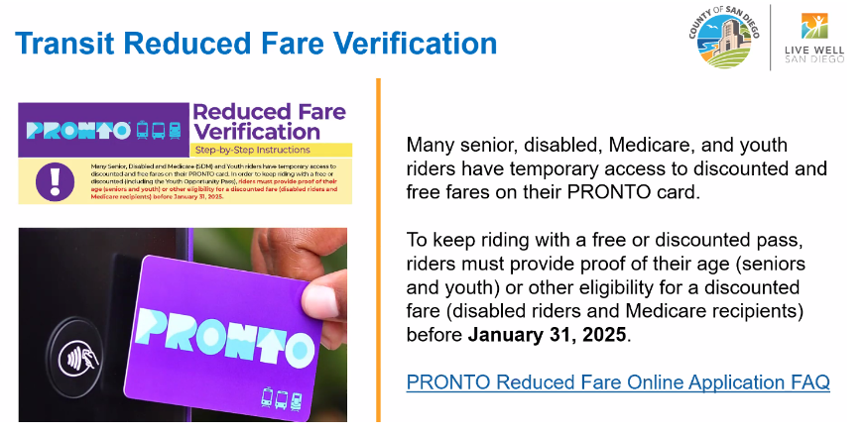Click the Live Well San Diego logo
868x434 pixels.
(814, 37)
